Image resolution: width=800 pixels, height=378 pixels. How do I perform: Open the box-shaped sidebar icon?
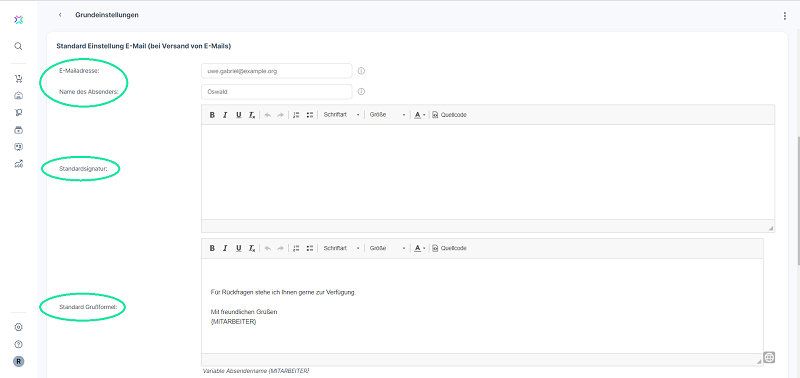(18, 130)
